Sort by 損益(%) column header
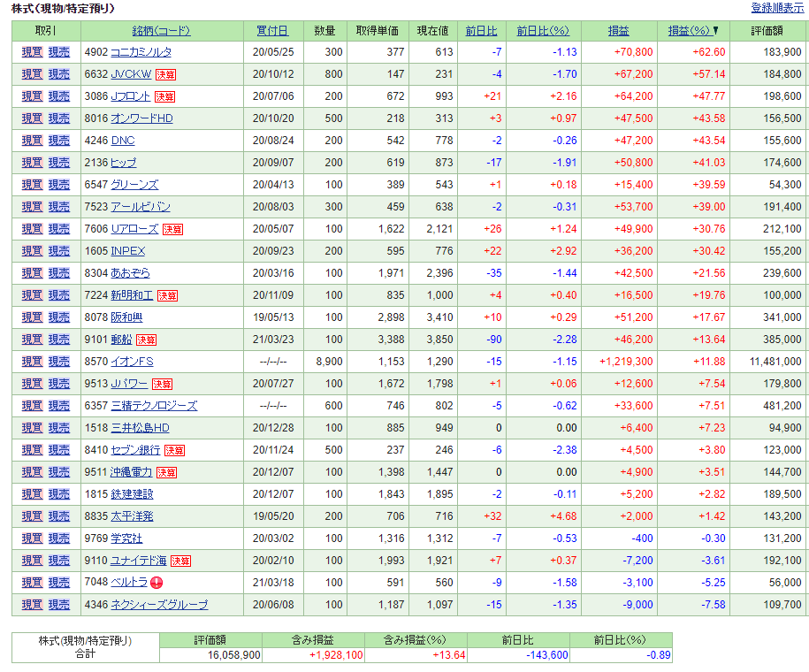The image size is (809, 672). point(689,31)
